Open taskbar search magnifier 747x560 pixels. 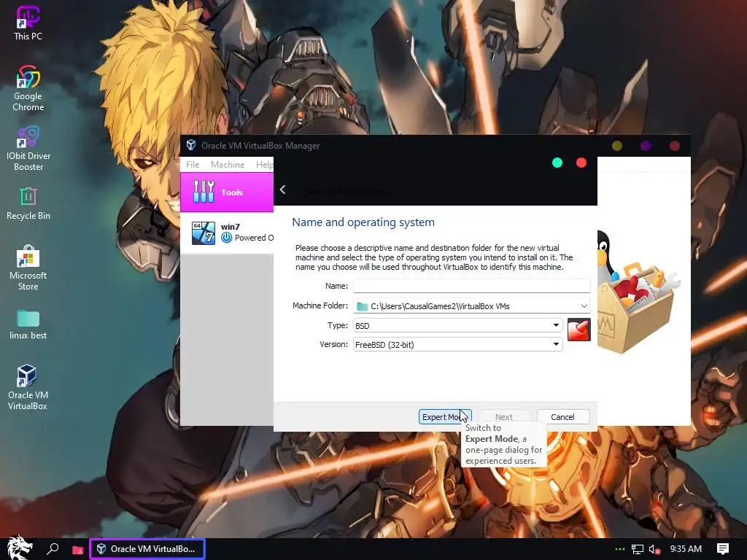[53, 548]
